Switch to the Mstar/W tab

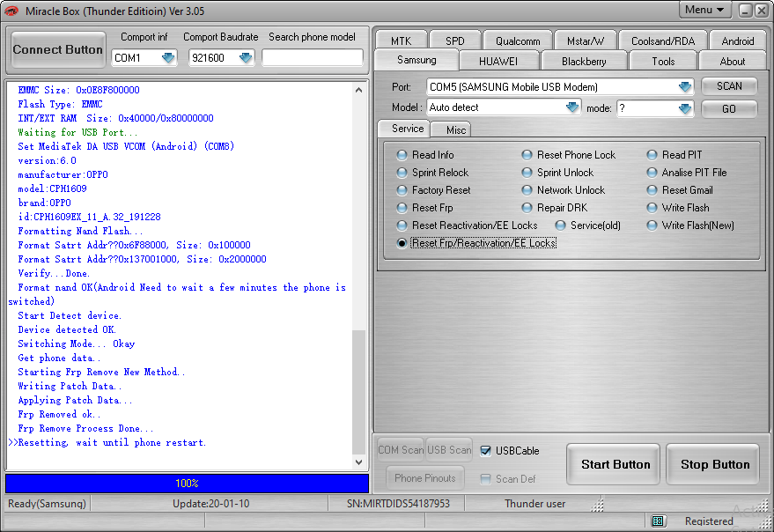(x=586, y=41)
